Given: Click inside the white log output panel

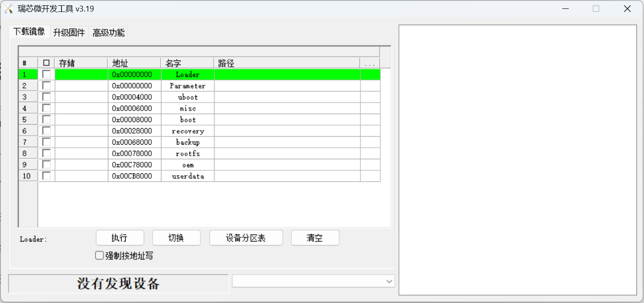Looking at the screenshot, I should coord(517,160).
